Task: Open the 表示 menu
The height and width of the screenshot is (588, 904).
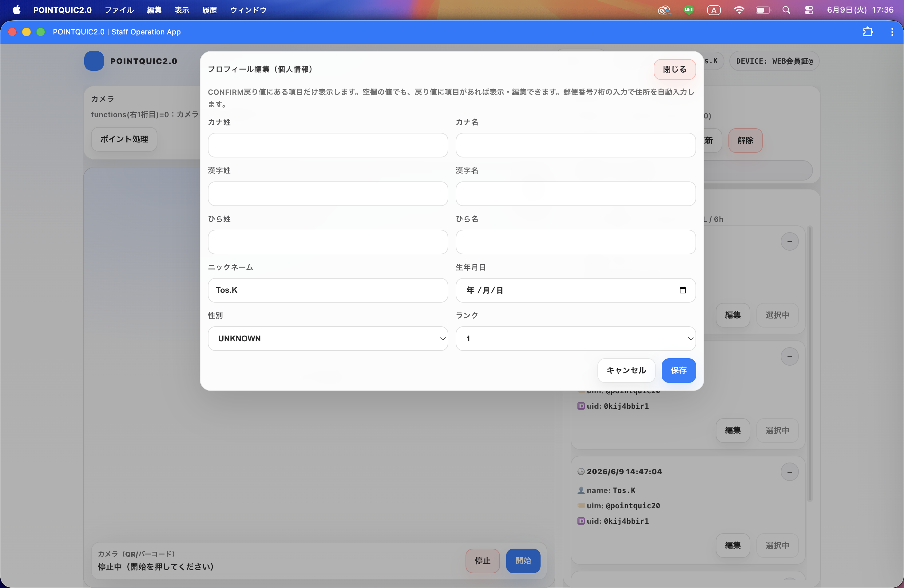Action: 182,10
